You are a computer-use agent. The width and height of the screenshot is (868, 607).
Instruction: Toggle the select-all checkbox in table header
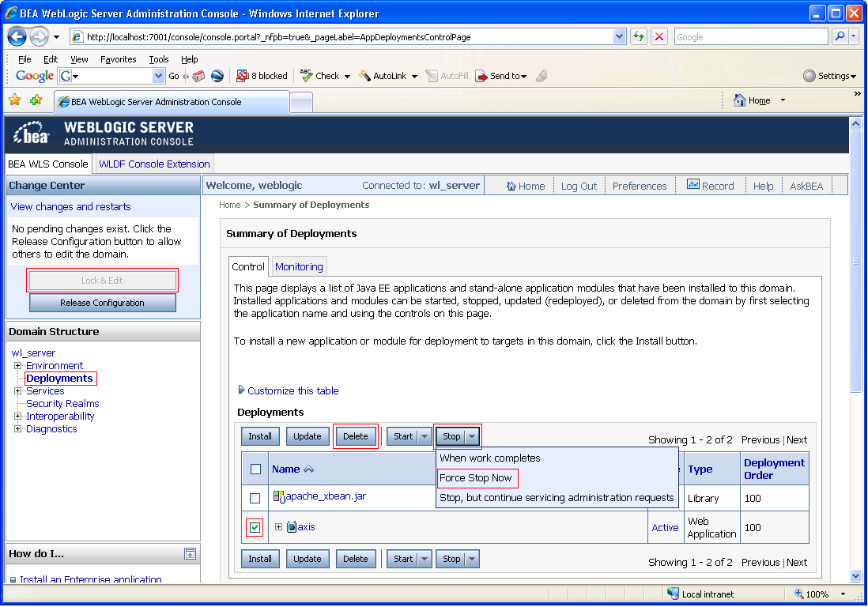tap(255, 469)
